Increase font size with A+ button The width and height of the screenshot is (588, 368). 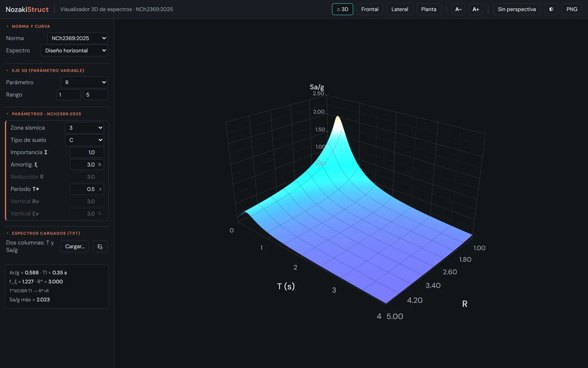tap(476, 9)
